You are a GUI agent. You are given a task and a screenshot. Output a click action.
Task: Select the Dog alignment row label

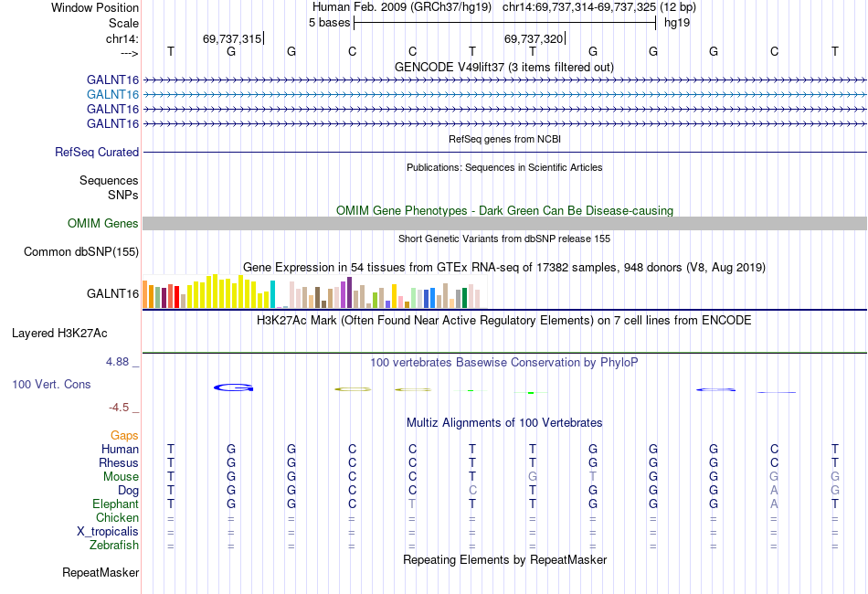coord(129,491)
